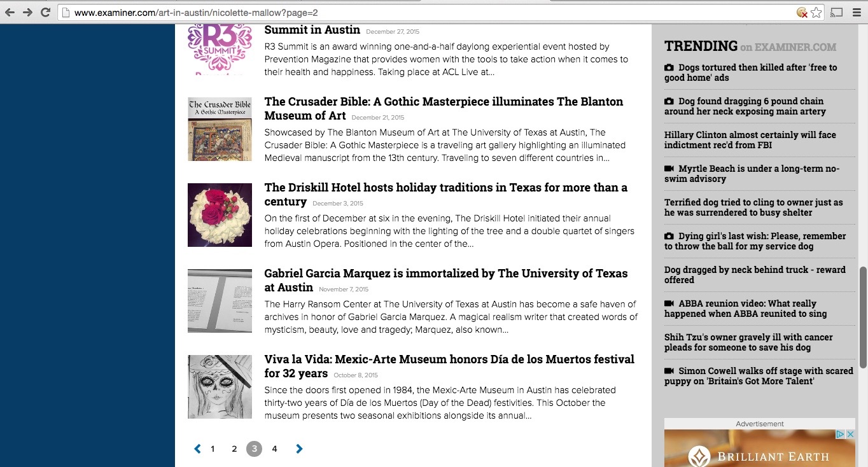Jump to page 4 in pagination
This screenshot has height=467, width=868.
274,449
